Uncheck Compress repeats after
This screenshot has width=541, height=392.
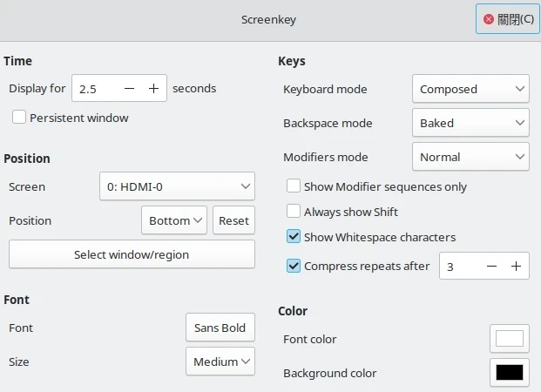click(x=294, y=267)
